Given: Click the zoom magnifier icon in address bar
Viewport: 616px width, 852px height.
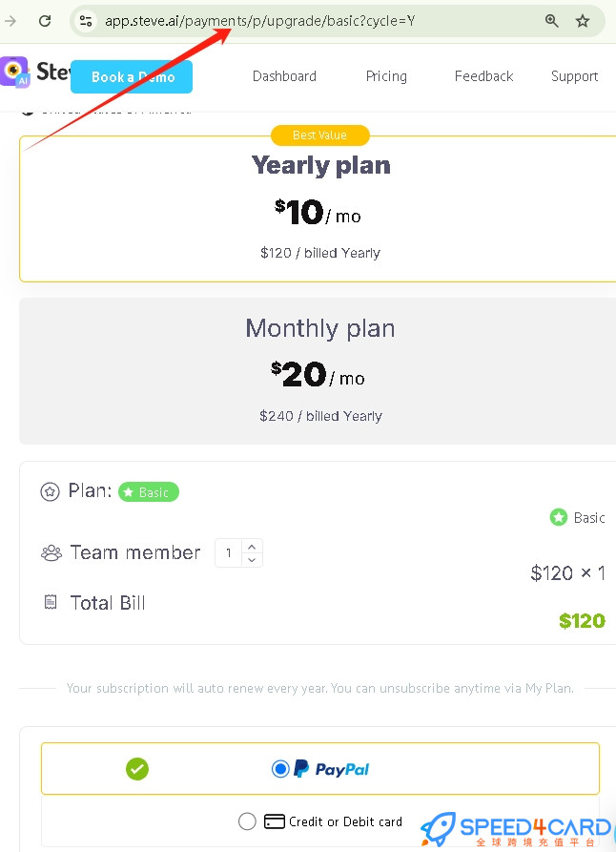Looking at the screenshot, I should (x=551, y=21).
